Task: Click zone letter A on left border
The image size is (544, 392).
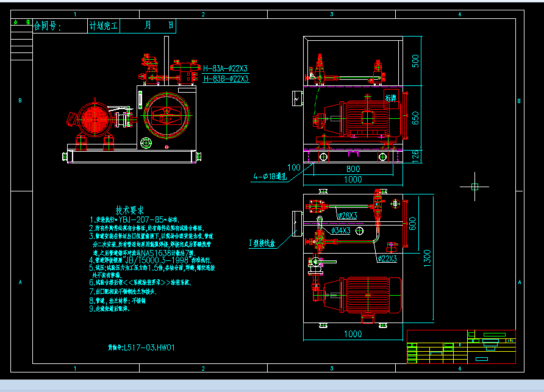Action: [x=20, y=282]
